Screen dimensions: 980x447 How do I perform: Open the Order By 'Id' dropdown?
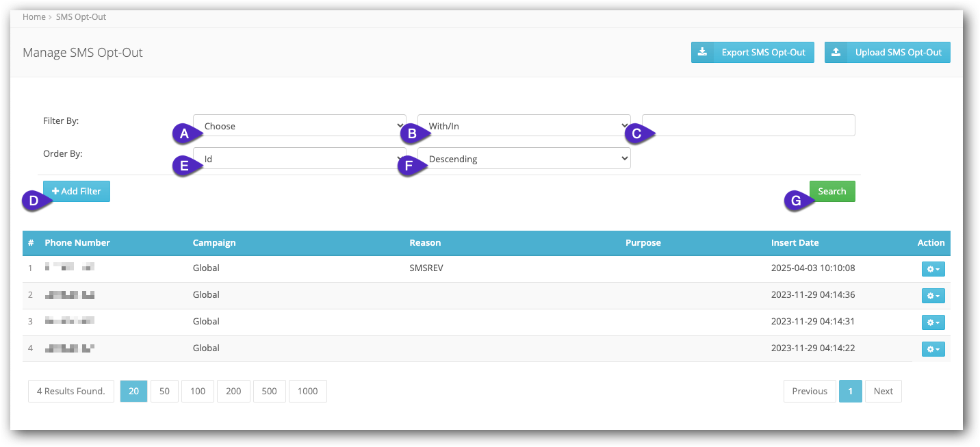coord(300,159)
